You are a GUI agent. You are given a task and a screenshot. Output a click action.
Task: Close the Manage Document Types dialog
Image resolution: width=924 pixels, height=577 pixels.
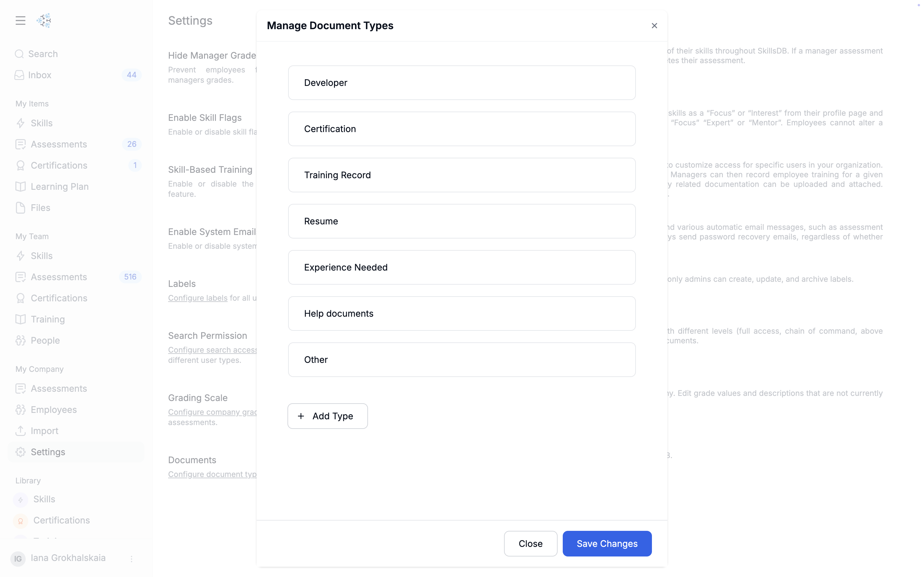[654, 26]
